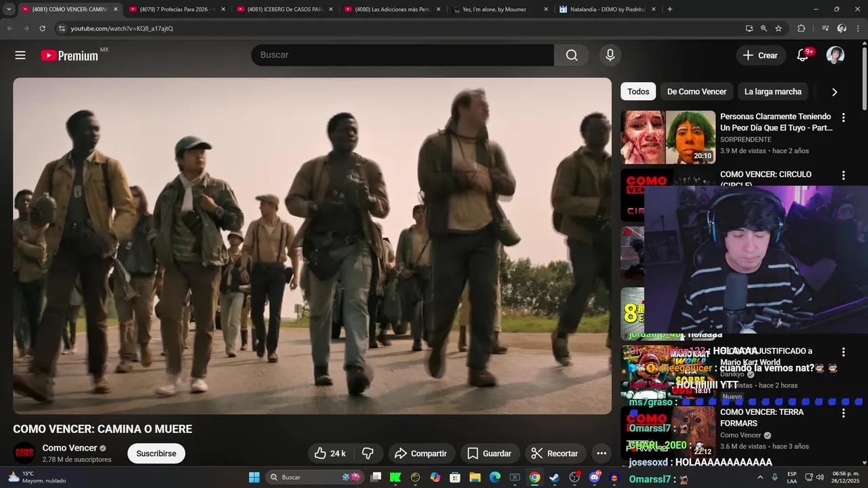Go back with browser back arrow
This screenshot has width=868, height=488.
(x=9, y=28)
